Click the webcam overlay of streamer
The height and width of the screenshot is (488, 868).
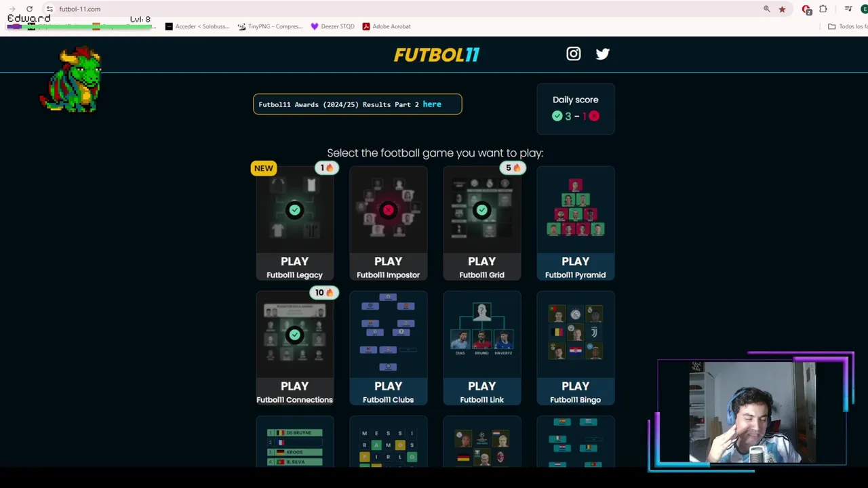(751, 412)
